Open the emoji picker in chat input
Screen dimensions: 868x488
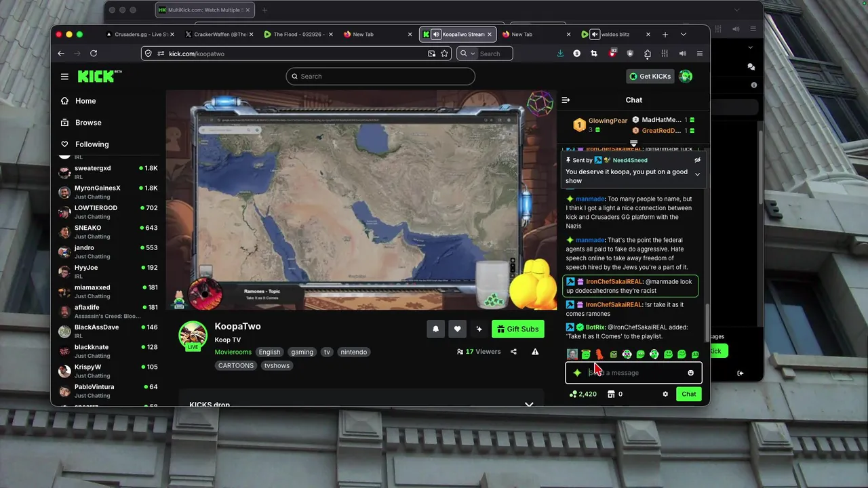(690, 373)
